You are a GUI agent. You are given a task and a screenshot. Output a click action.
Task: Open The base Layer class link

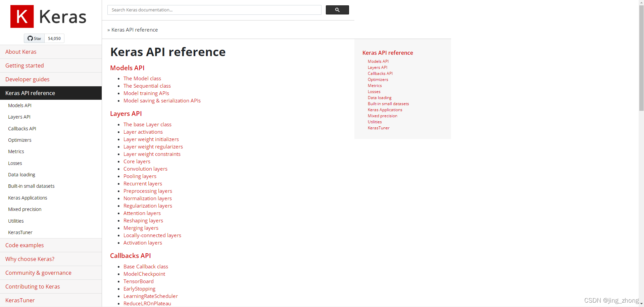pos(147,125)
